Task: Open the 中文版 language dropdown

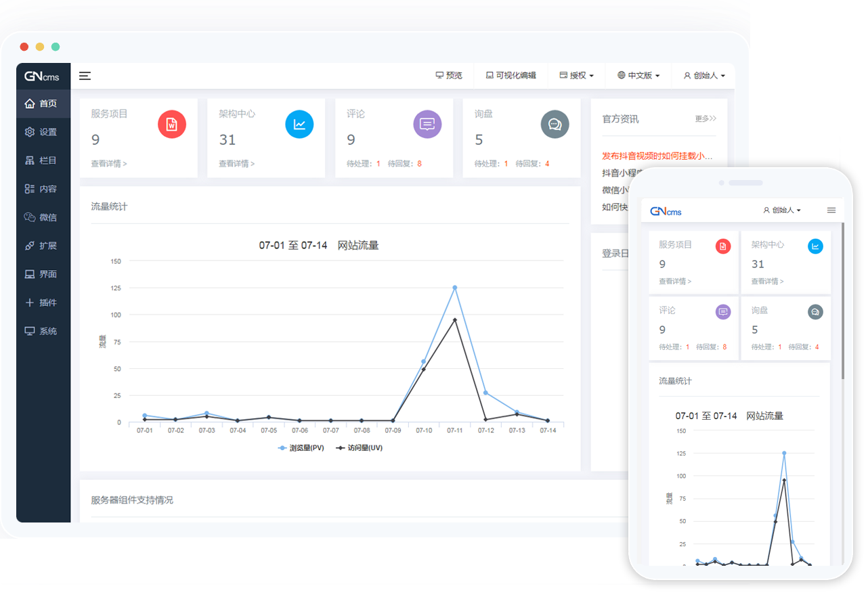Action: (x=638, y=76)
